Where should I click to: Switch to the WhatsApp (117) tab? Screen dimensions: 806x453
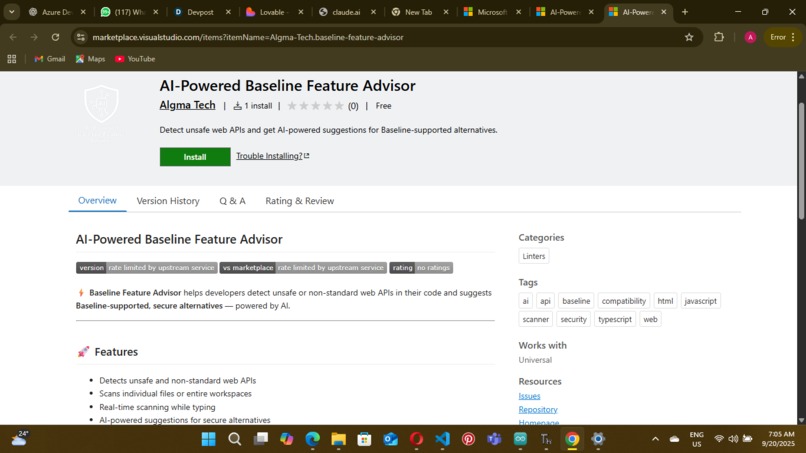pyautogui.click(x=129, y=12)
